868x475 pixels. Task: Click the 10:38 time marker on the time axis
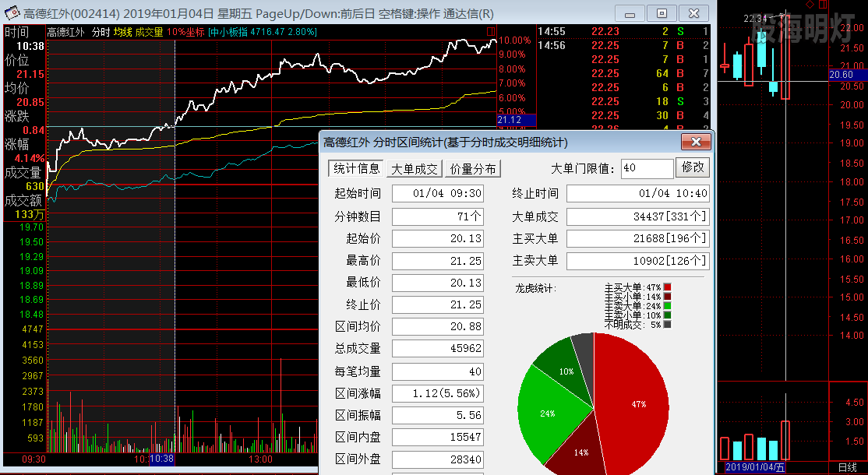click(161, 459)
